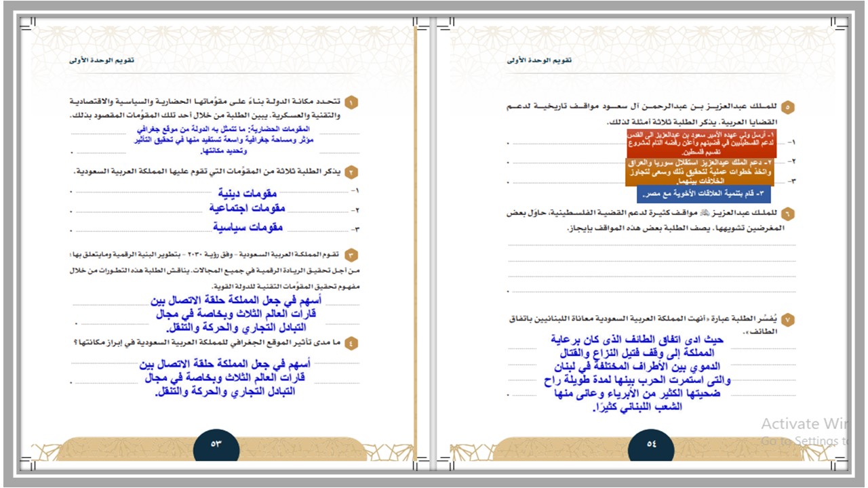Screen dimensions: 868x488
Task: Click the answer 'مقومات دينية'
Action: tap(248, 193)
